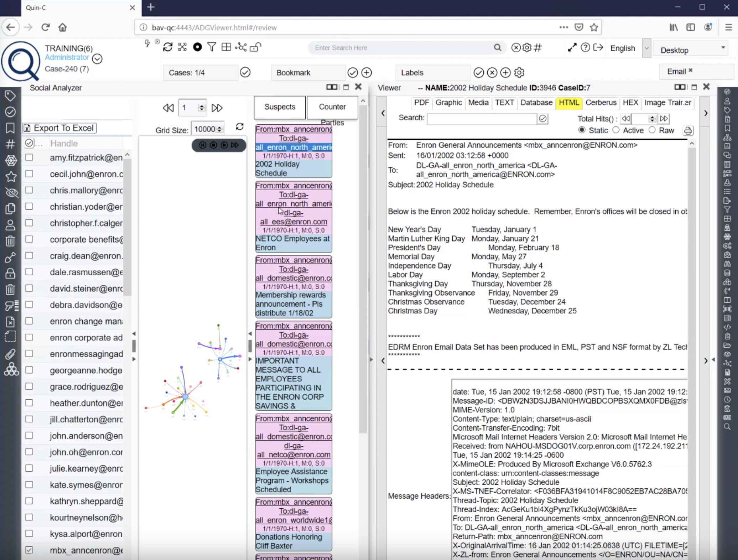
Task: Click the padlock icon in left sidebar
Action: click(x=10, y=273)
